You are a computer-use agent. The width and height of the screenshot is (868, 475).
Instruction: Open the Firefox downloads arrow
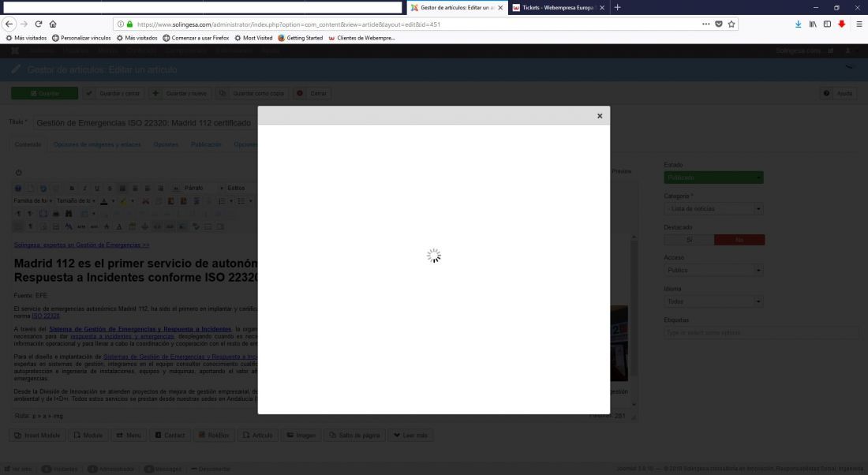tap(799, 24)
